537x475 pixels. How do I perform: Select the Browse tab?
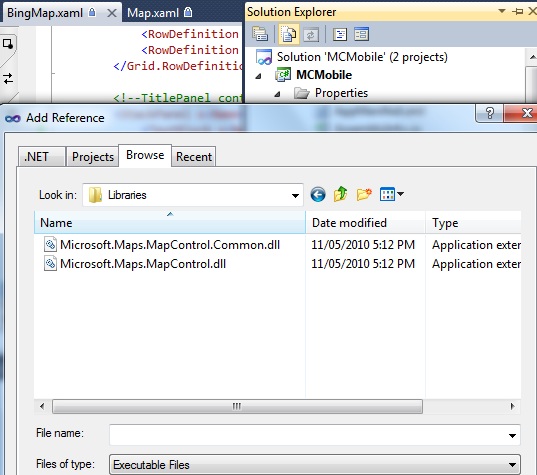click(x=145, y=155)
